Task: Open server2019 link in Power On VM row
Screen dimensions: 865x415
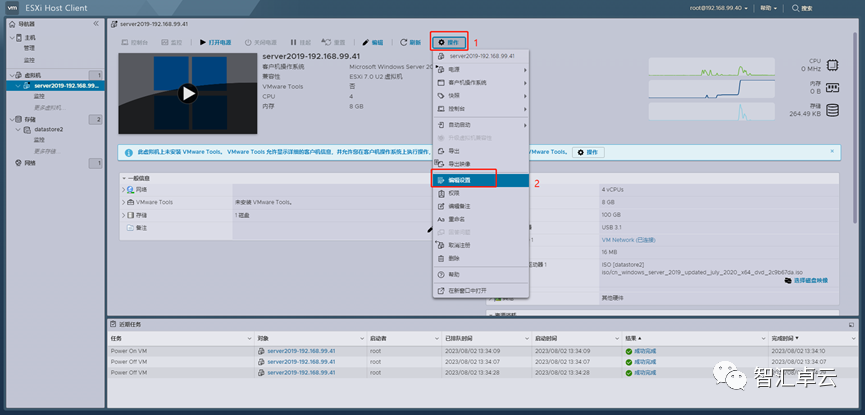Action: pos(301,351)
